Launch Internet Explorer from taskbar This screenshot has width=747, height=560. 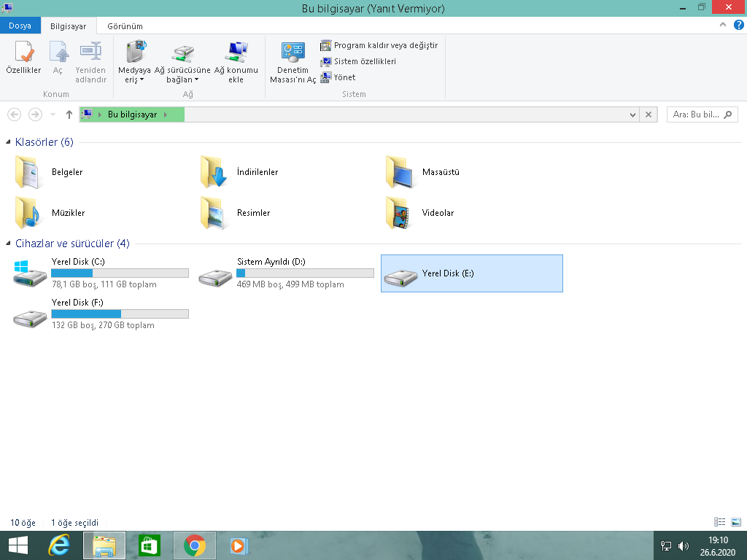click(x=59, y=545)
